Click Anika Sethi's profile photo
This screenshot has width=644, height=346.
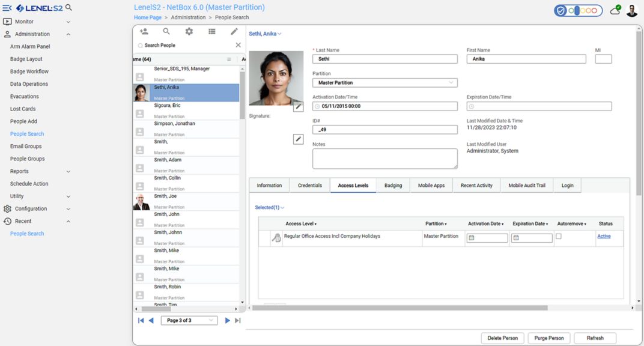pyautogui.click(x=276, y=79)
